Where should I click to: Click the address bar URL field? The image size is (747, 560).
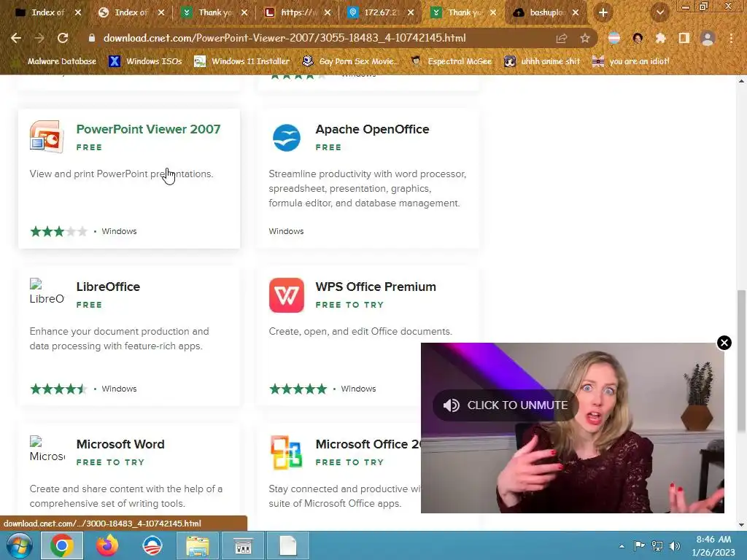(285, 38)
